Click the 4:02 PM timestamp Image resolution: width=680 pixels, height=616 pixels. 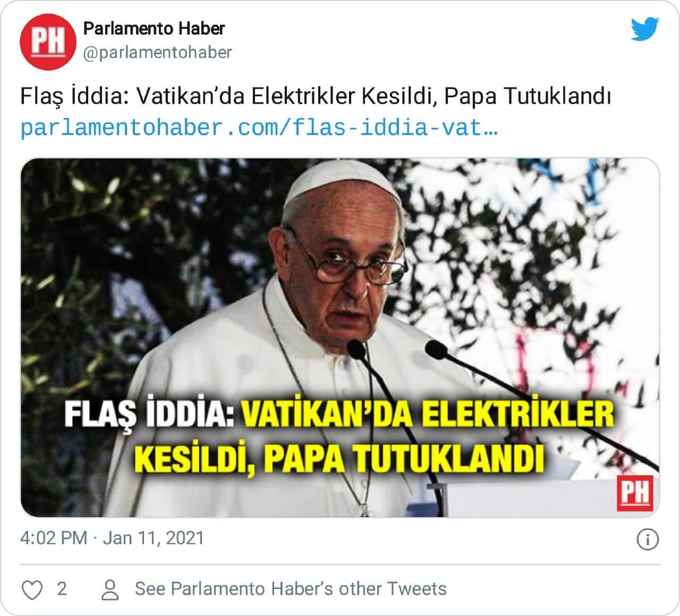click(54, 538)
